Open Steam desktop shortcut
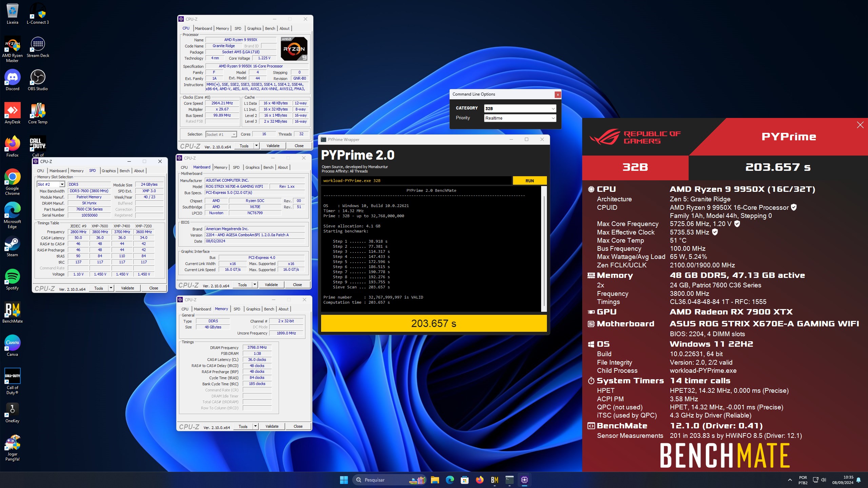868x488 pixels. [12, 246]
